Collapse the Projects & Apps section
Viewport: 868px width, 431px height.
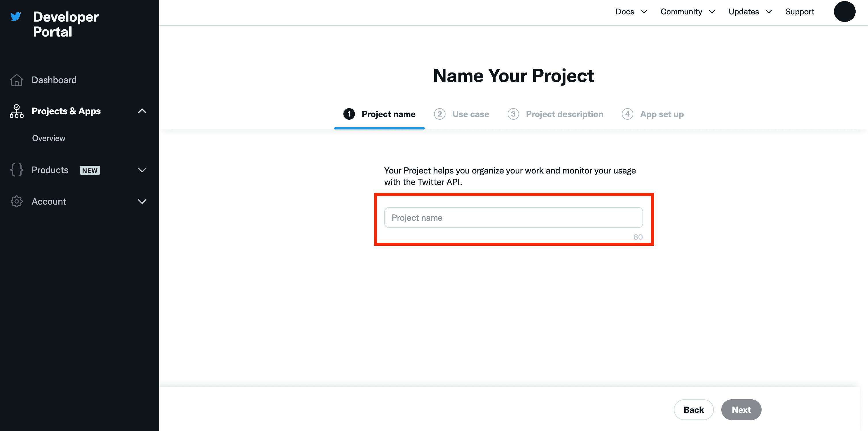point(142,111)
